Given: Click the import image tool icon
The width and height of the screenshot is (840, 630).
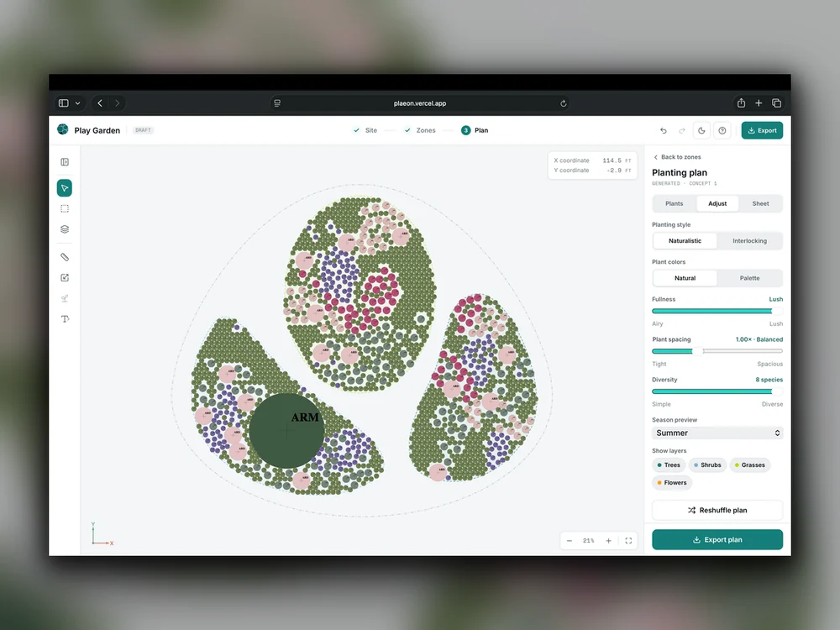Looking at the screenshot, I should pos(65,277).
